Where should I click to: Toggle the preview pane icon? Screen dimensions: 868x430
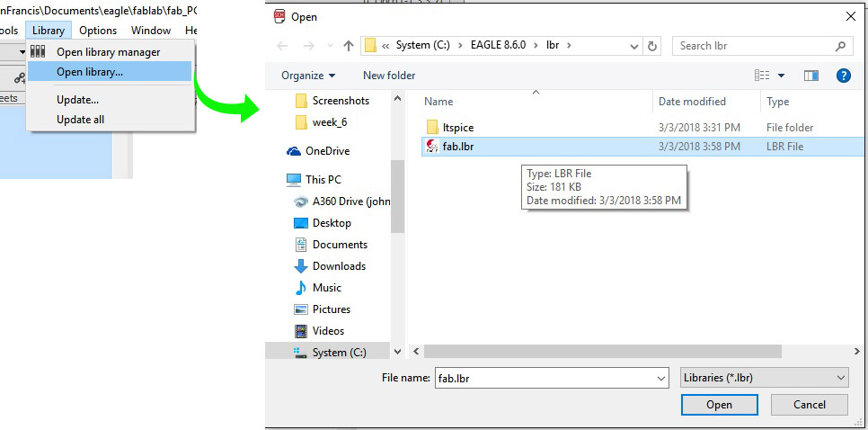tap(811, 76)
